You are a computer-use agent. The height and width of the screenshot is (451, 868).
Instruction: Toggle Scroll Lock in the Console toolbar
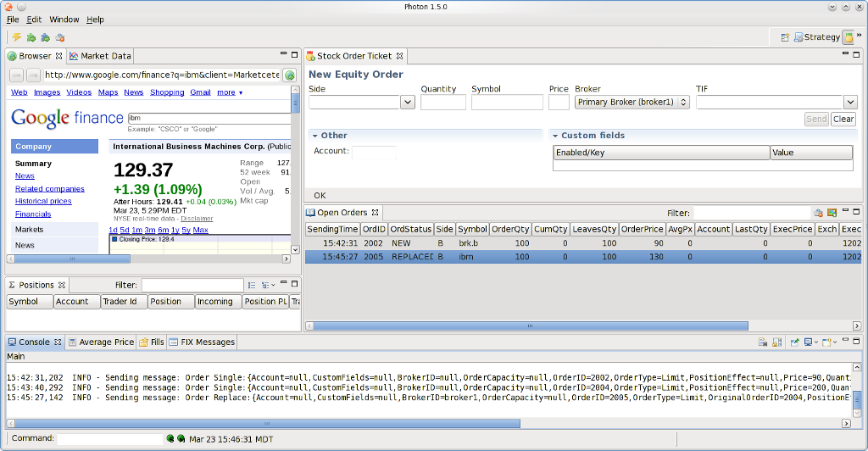coord(776,342)
